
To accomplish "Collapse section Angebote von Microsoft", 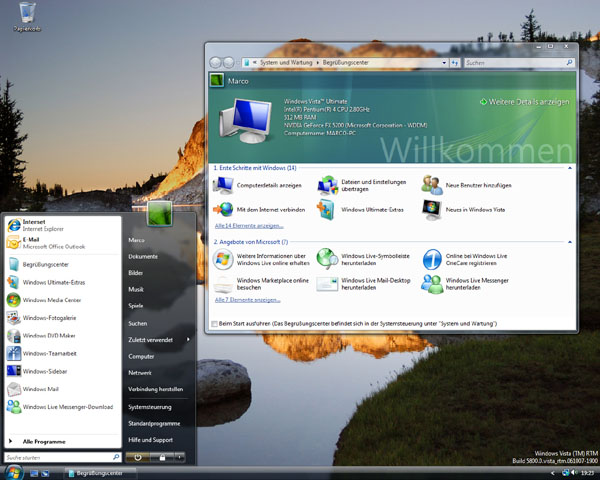I will point(570,242).
